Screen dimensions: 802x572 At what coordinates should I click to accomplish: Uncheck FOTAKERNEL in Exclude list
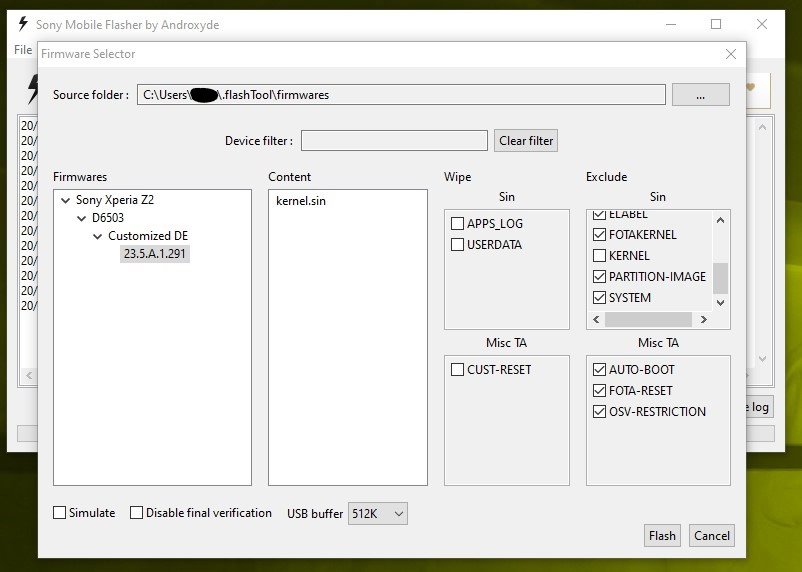click(x=599, y=234)
